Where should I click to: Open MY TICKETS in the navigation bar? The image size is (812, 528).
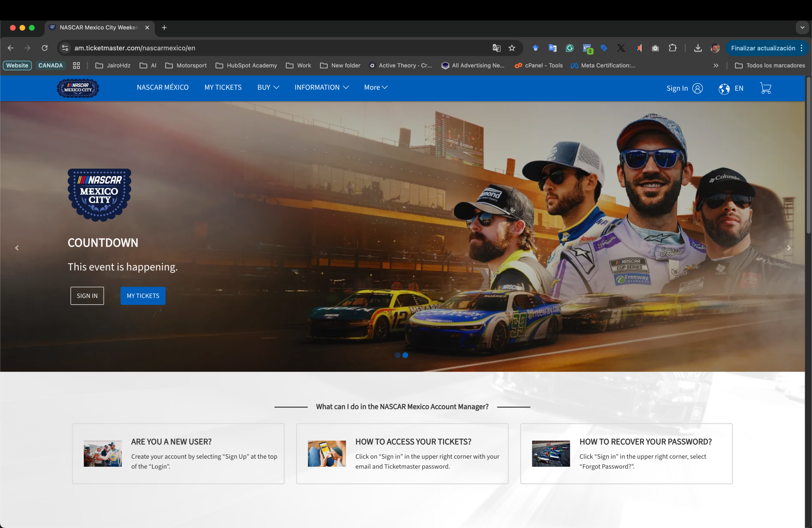click(x=223, y=87)
